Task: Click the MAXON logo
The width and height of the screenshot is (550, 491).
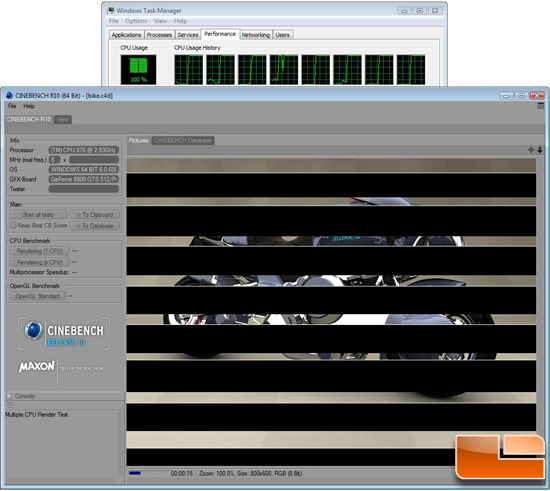Action: point(36,367)
